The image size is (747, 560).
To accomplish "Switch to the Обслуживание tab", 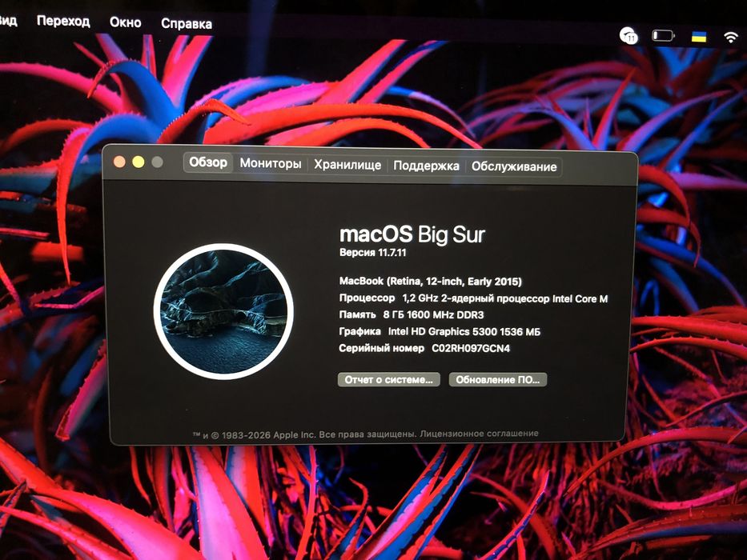I will 514,166.
